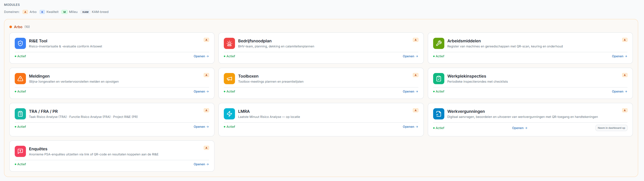644x181 pixels.
Task: Open the Bedrijfsnoodplan module
Action: pos(410,56)
